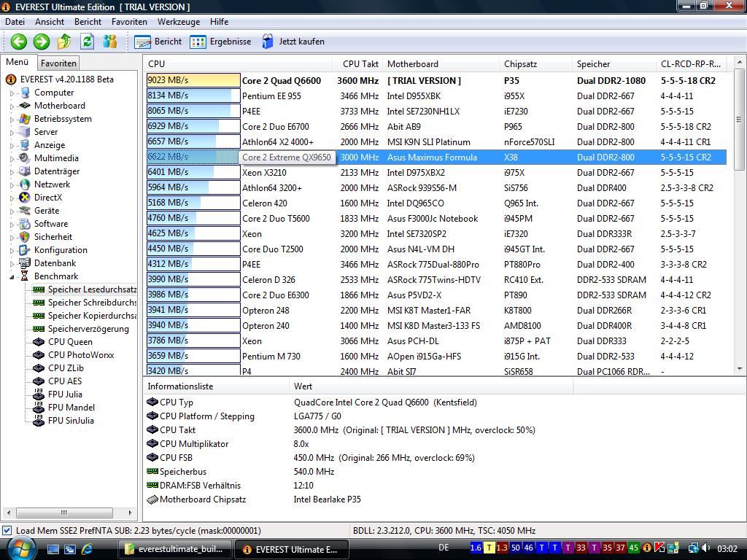Sort by the CPU Takt column header
747x560 pixels.
(x=357, y=64)
